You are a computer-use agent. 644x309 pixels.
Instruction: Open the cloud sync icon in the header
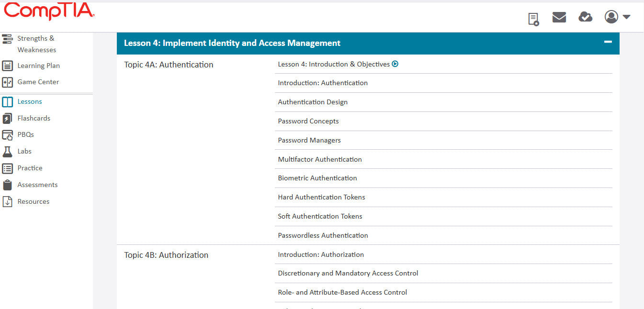[585, 17]
